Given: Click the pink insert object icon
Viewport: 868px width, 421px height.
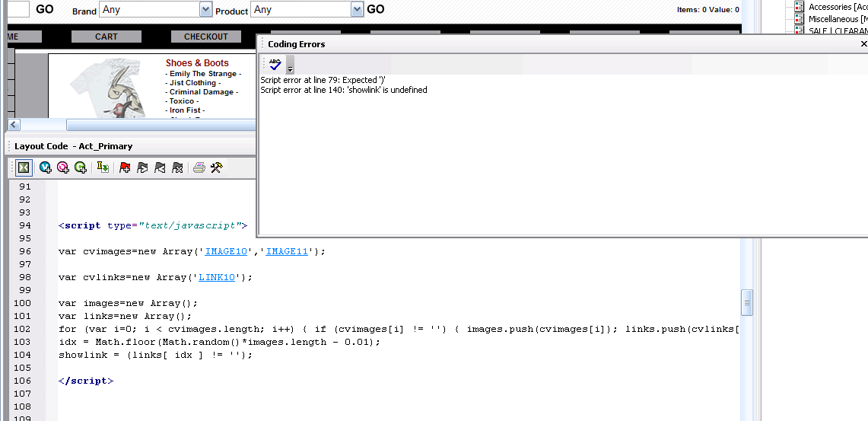Looking at the screenshot, I should coord(62,167).
